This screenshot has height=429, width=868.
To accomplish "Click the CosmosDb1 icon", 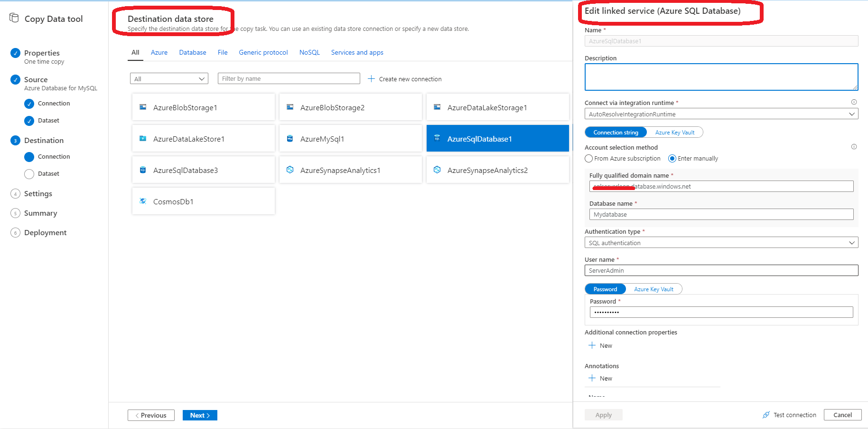I will pyautogui.click(x=143, y=201).
